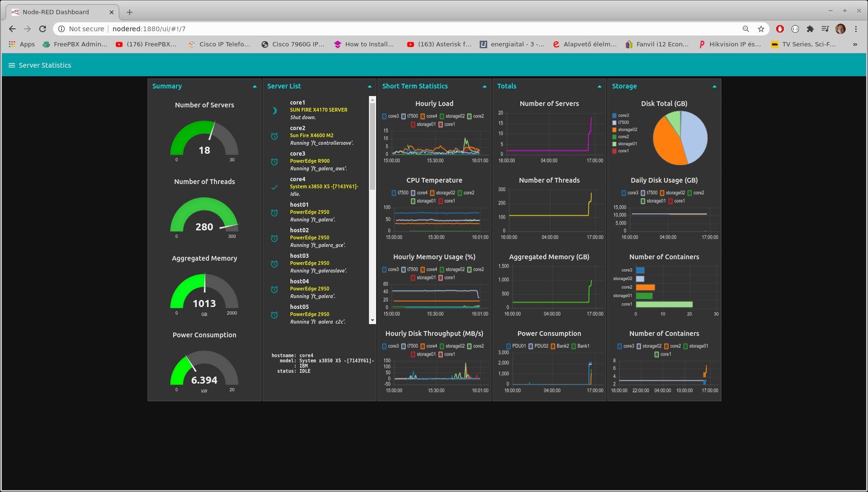Open the Fanvil i12 Econ bookmark
Image resolution: width=868 pixels, height=492 pixels.
(x=657, y=44)
